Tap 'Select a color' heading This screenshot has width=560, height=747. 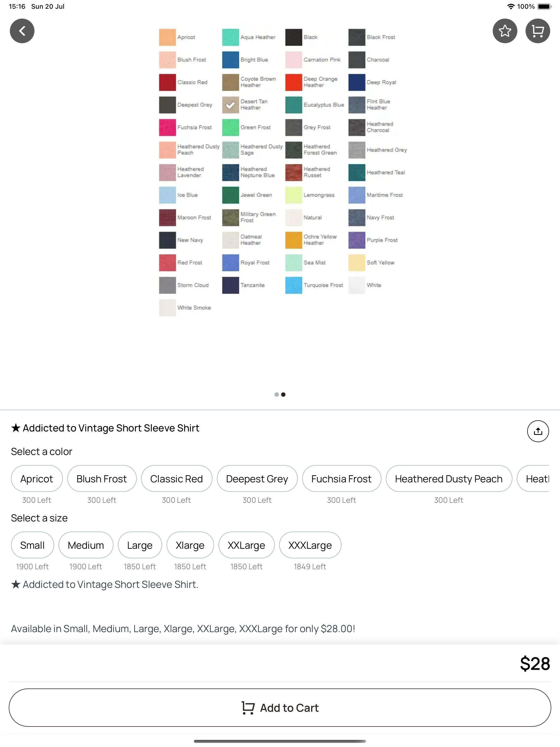[x=42, y=451]
